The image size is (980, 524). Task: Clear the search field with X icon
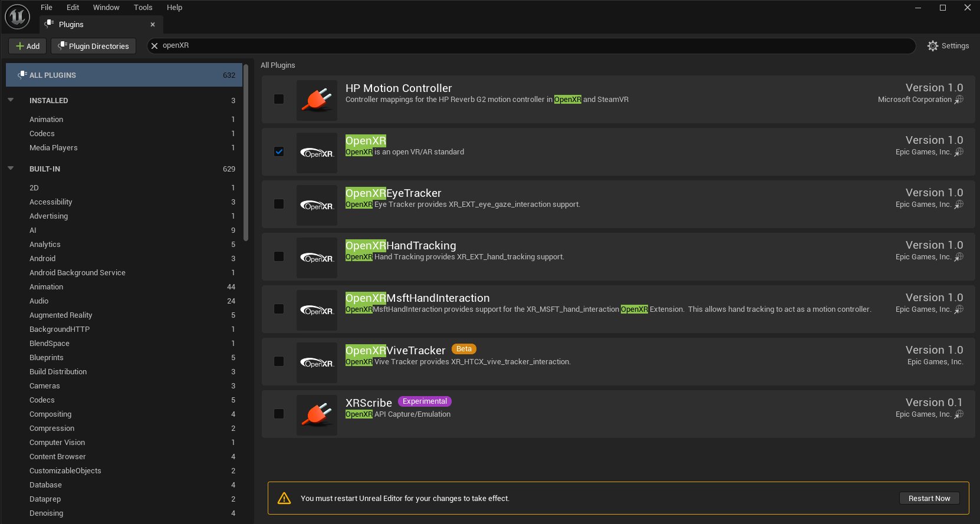tap(154, 46)
